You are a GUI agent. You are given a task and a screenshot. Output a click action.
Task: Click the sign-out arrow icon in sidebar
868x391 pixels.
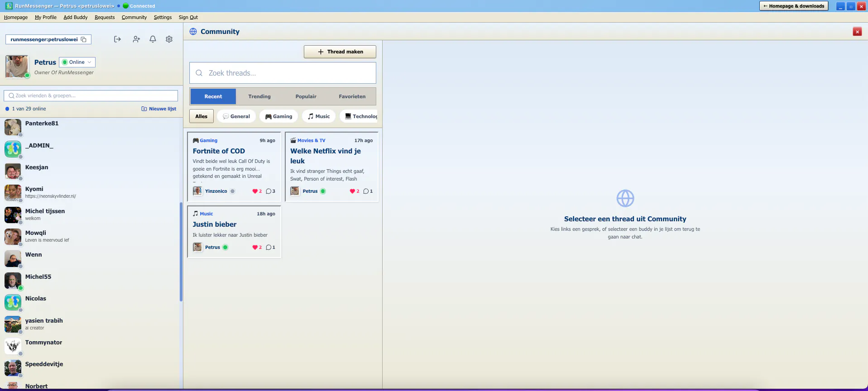coord(117,39)
